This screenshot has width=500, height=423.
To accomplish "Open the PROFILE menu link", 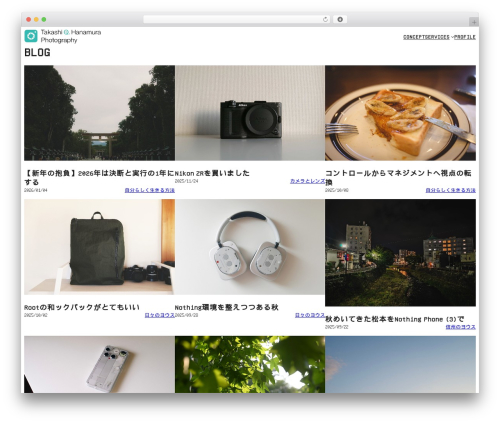I will click(465, 37).
